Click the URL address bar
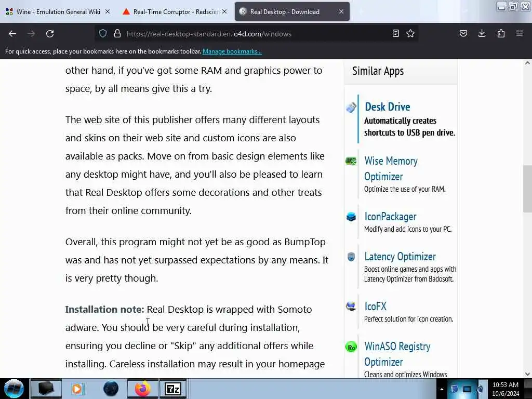 257,34
